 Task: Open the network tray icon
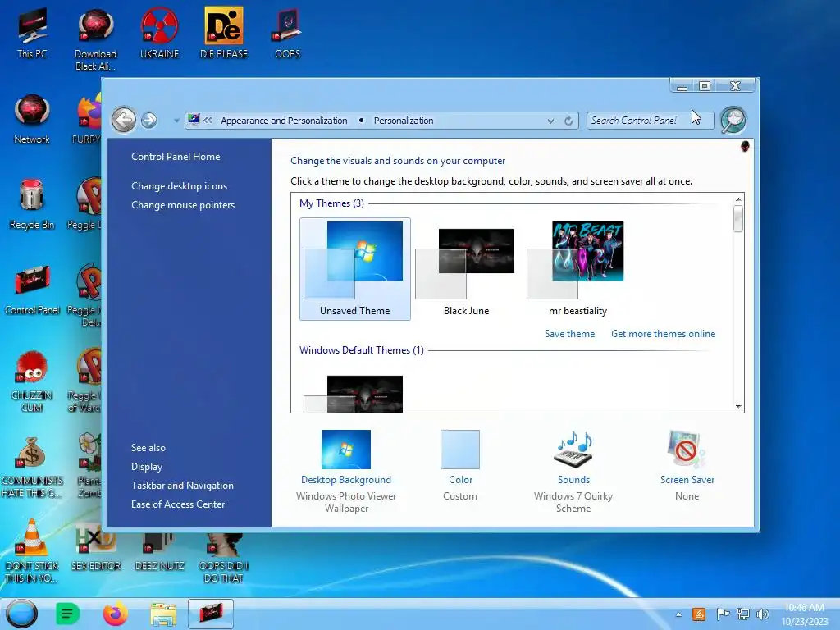point(743,614)
